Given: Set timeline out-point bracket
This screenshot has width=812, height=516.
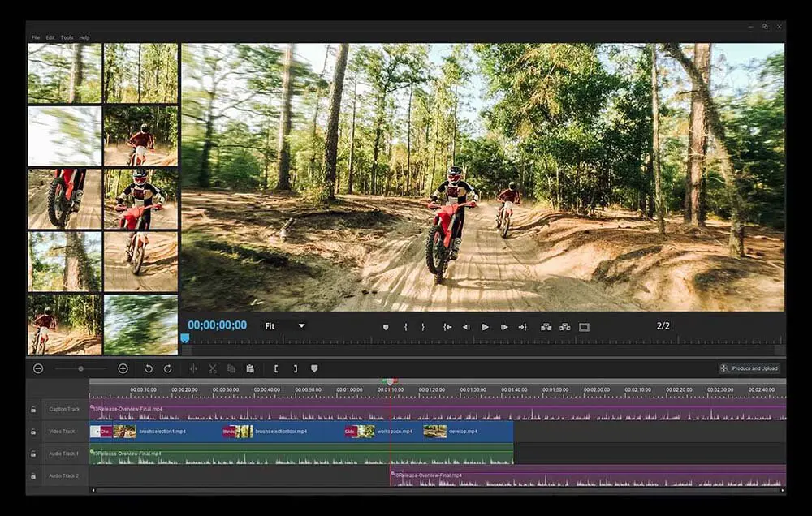Looking at the screenshot, I should (x=296, y=368).
